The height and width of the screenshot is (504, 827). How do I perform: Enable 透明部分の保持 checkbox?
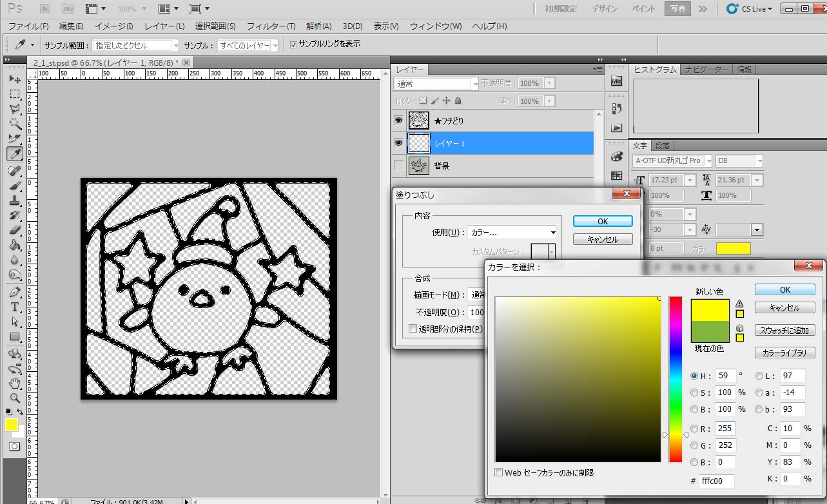(x=413, y=329)
